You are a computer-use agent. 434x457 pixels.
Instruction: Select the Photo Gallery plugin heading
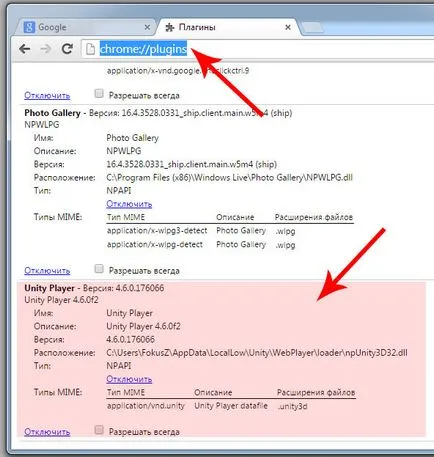[x=52, y=113]
